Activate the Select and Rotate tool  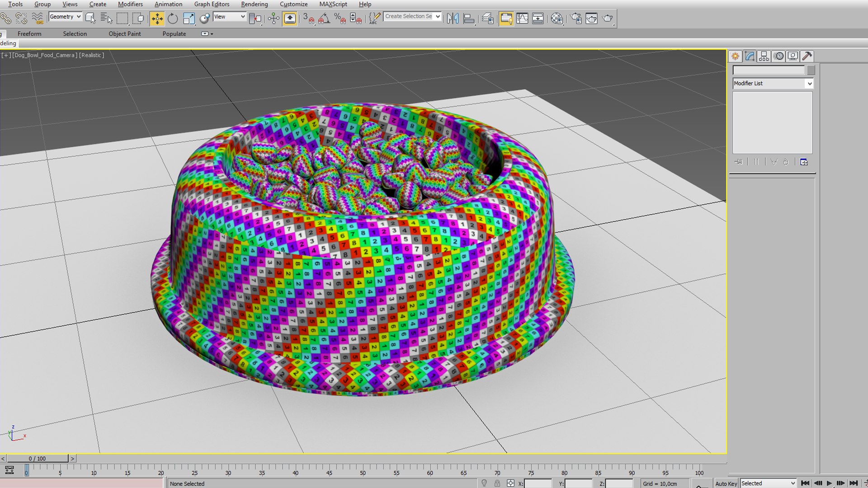point(173,19)
